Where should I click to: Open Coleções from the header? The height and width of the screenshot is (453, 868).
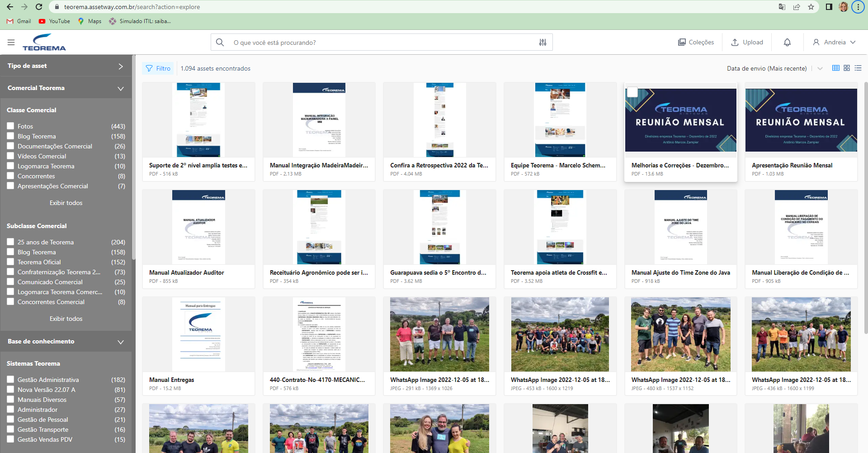point(696,42)
